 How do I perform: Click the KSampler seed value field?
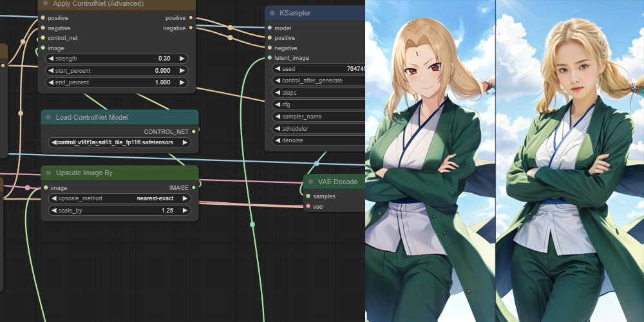tap(318, 69)
